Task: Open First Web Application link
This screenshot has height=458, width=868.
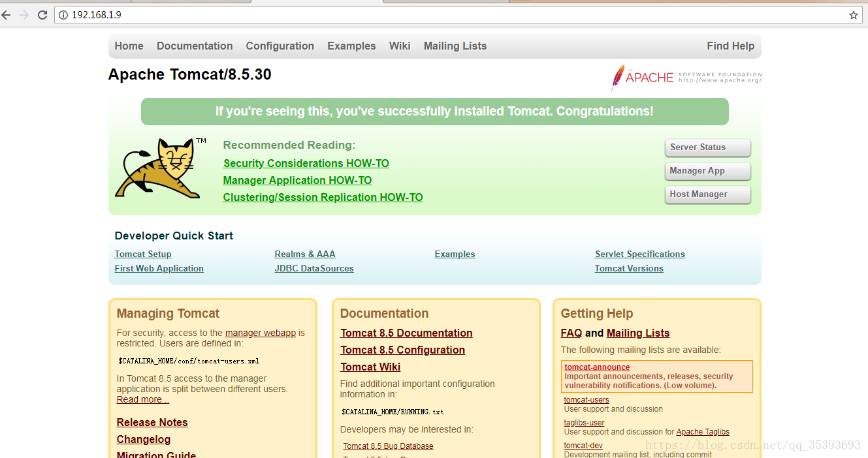Action: [159, 269]
